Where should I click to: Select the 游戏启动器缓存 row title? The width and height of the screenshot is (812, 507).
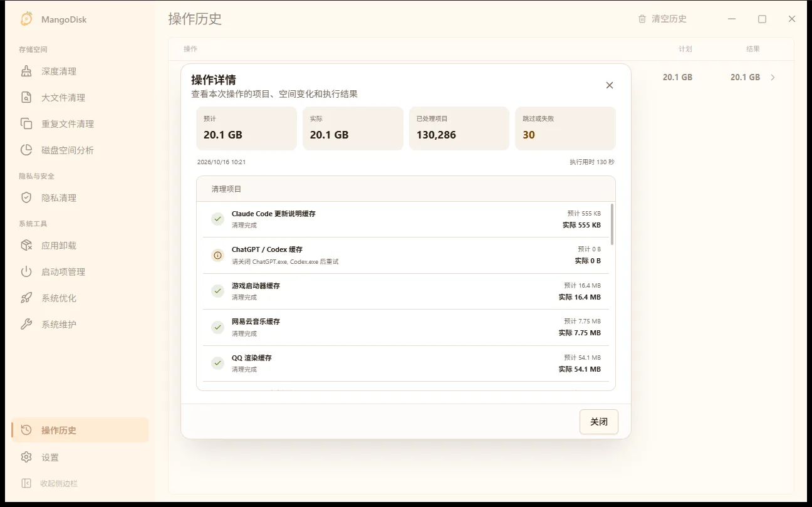[x=256, y=286]
